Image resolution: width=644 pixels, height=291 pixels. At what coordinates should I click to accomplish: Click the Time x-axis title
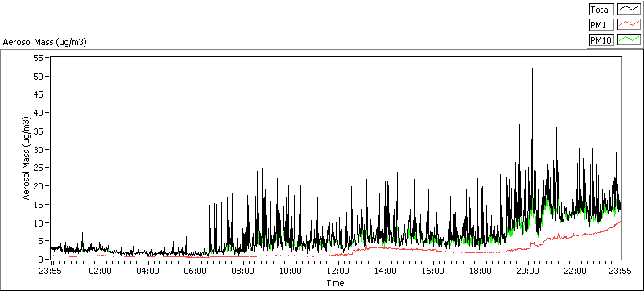coord(335,283)
